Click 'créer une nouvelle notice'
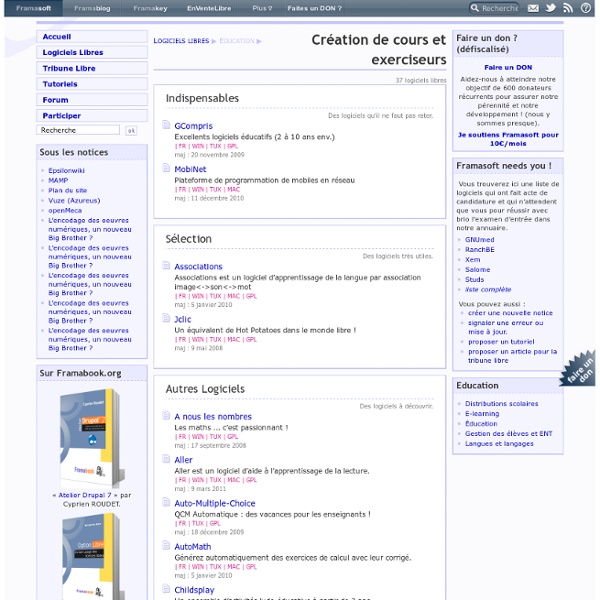Viewport: 600px width, 600px height. point(510,313)
